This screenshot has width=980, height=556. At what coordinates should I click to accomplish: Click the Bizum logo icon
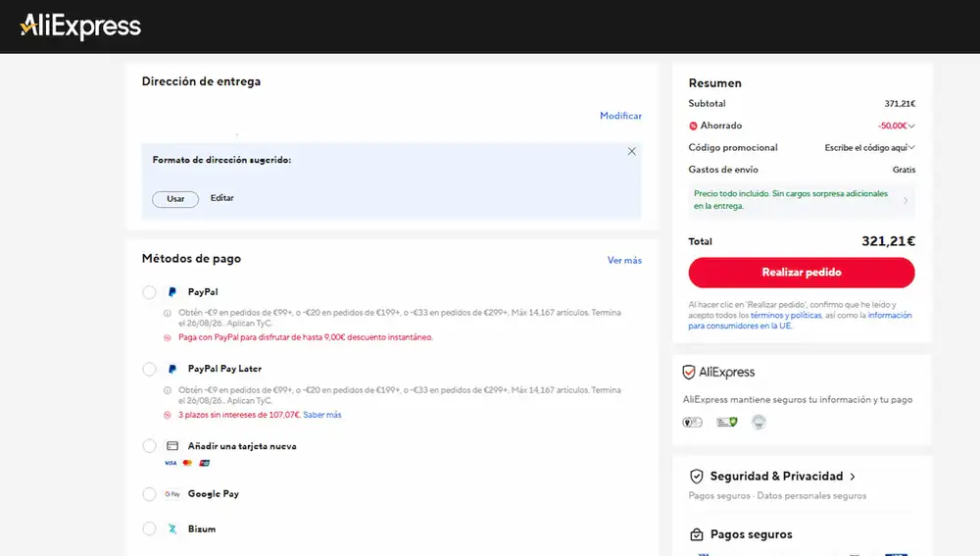pyautogui.click(x=172, y=530)
